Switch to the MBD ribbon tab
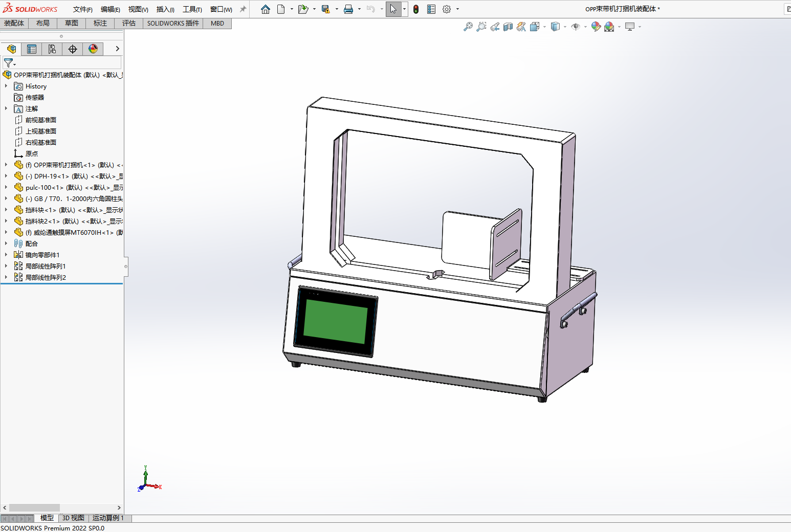The height and width of the screenshot is (532, 791). 217,23
